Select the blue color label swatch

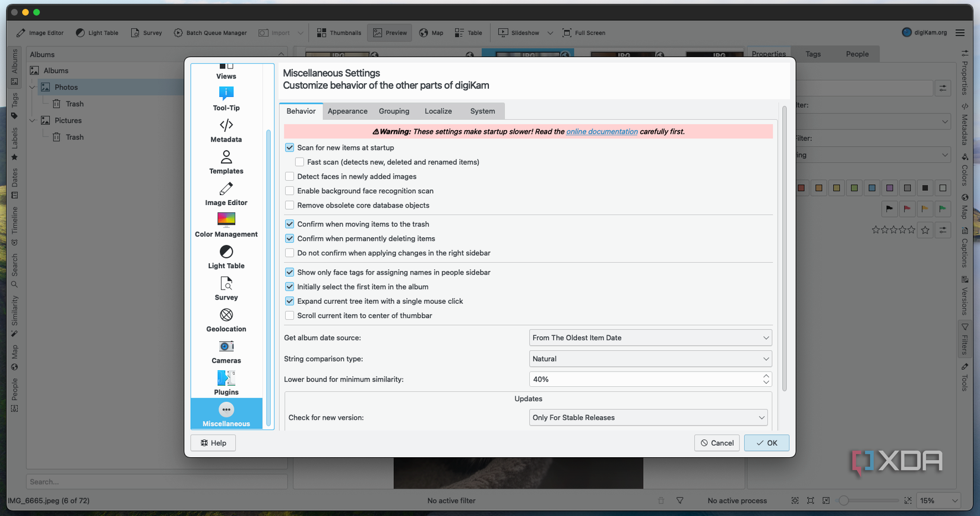pos(872,188)
